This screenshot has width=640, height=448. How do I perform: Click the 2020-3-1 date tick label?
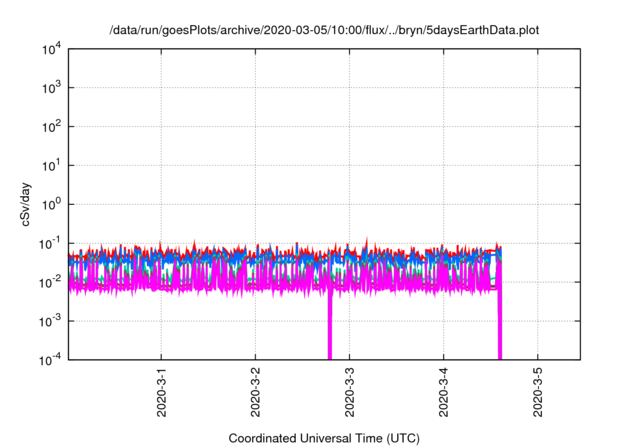[162, 392]
